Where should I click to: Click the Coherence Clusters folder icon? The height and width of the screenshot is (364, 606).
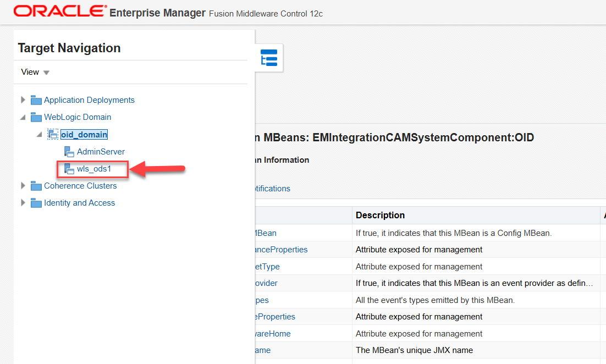pyautogui.click(x=36, y=186)
